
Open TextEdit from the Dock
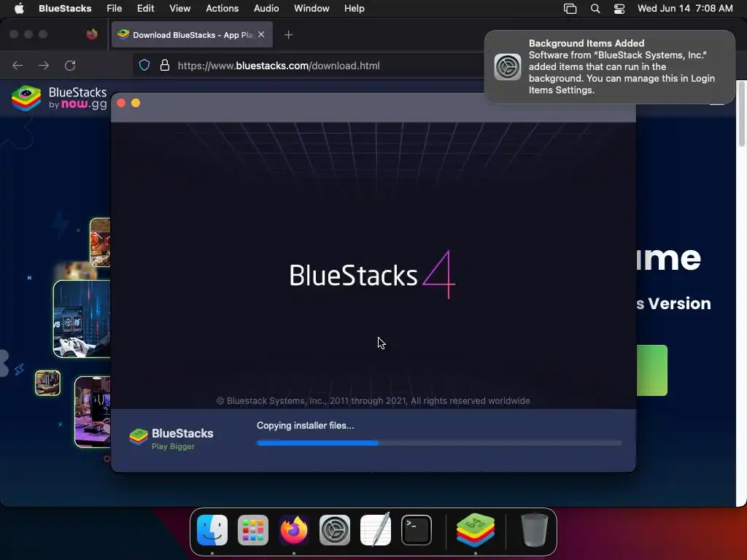pos(376,530)
